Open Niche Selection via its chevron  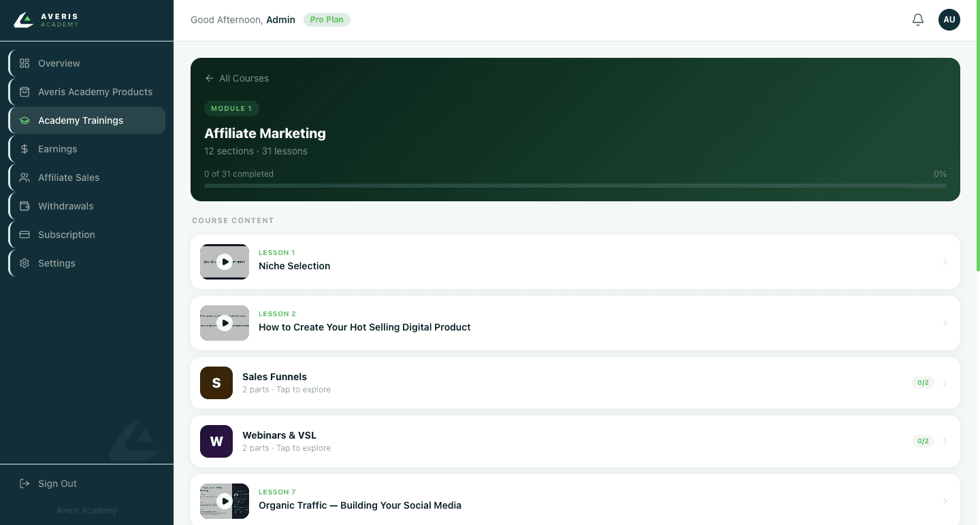945,262
